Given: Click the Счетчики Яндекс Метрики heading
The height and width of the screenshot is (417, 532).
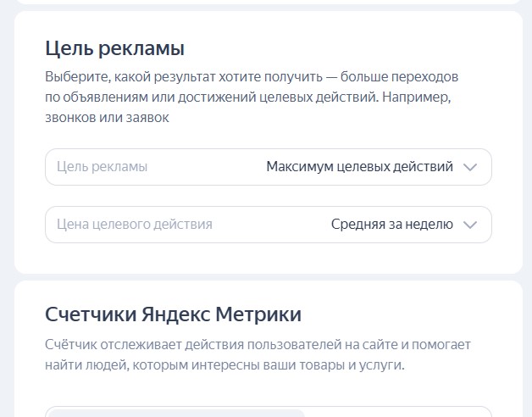Looking at the screenshot, I should tap(173, 314).
